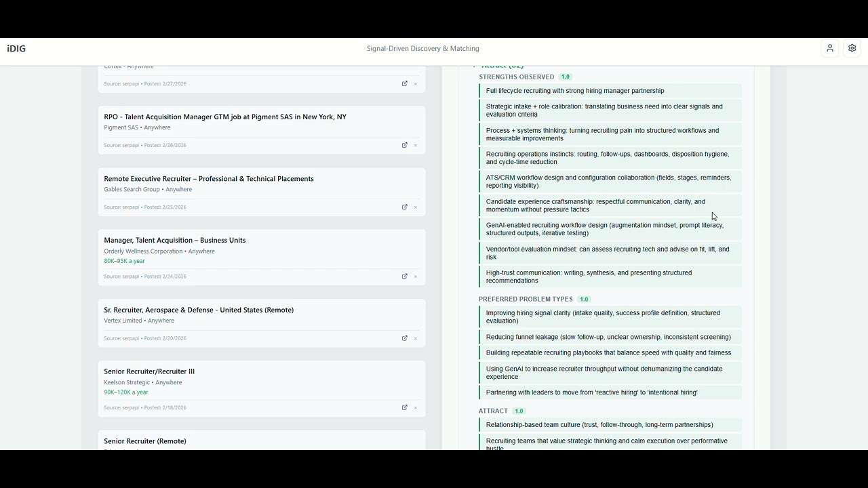Select Remote Executive Recruiter job title
Image resolution: width=868 pixels, height=488 pixels.
coord(209,178)
